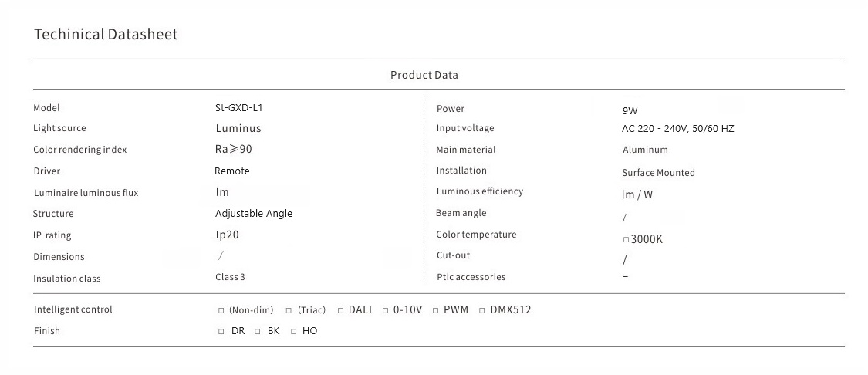Enable the DALI checkbox
Image resolution: width=868 pixels, height=375 pixels.
(x=340, y=311)
